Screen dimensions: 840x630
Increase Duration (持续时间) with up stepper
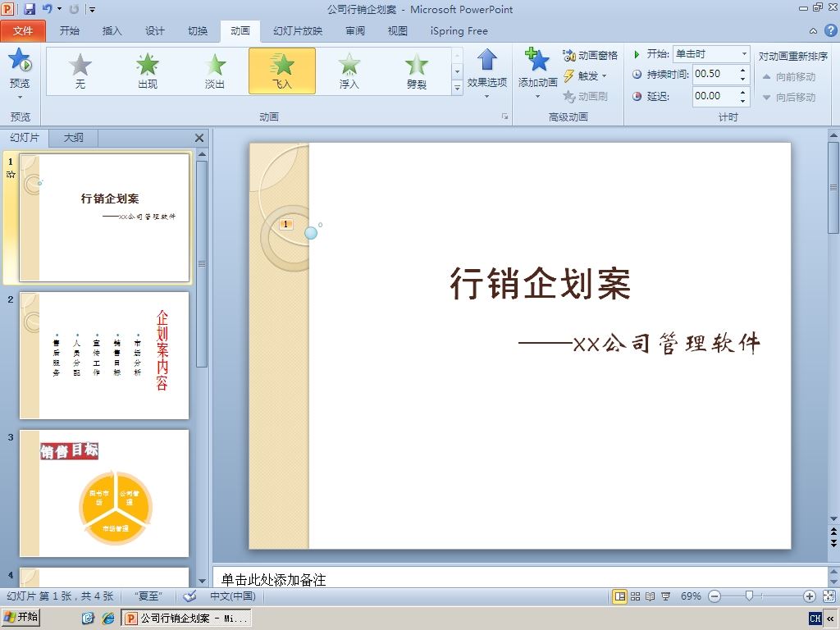pyautogui.click(x=742, y=70)
